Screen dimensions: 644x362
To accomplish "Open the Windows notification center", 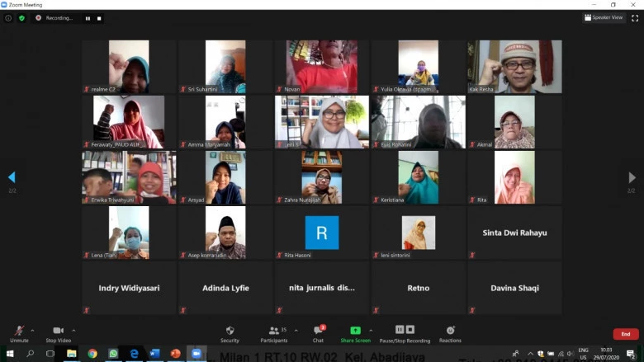I will coord(631,354).
